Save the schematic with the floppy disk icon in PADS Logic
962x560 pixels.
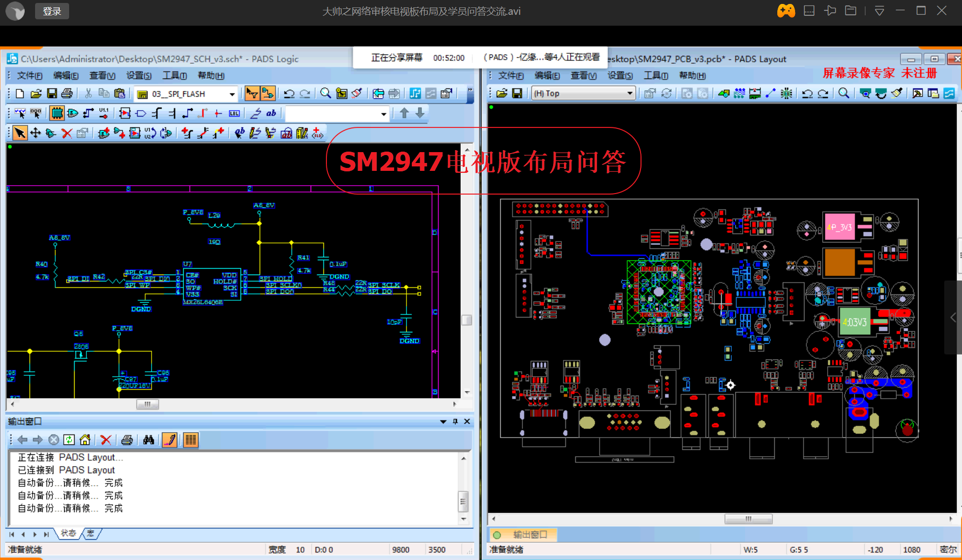[x=51, y=93]
